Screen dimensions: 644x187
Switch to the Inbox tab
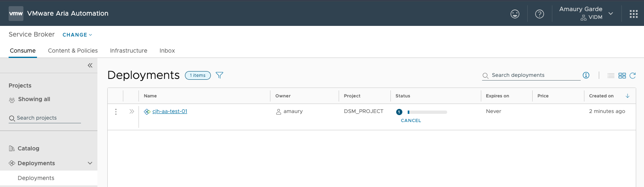167,51
